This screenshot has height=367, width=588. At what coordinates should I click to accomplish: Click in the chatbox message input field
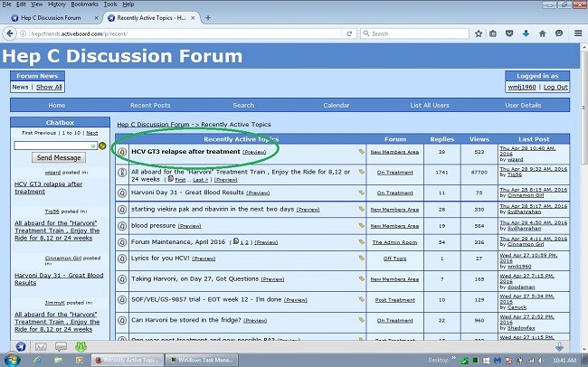[x=55, y=146]
